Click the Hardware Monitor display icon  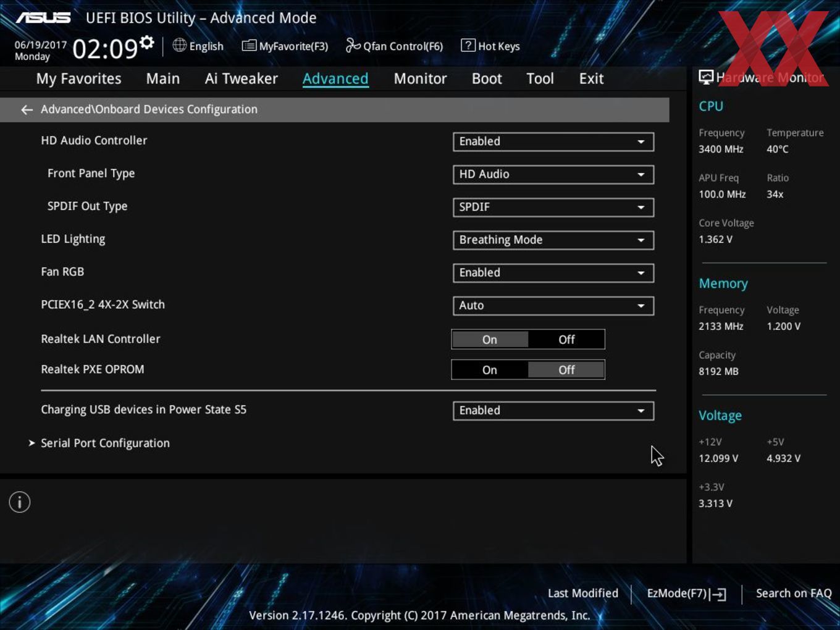click(x=706, y=77)
